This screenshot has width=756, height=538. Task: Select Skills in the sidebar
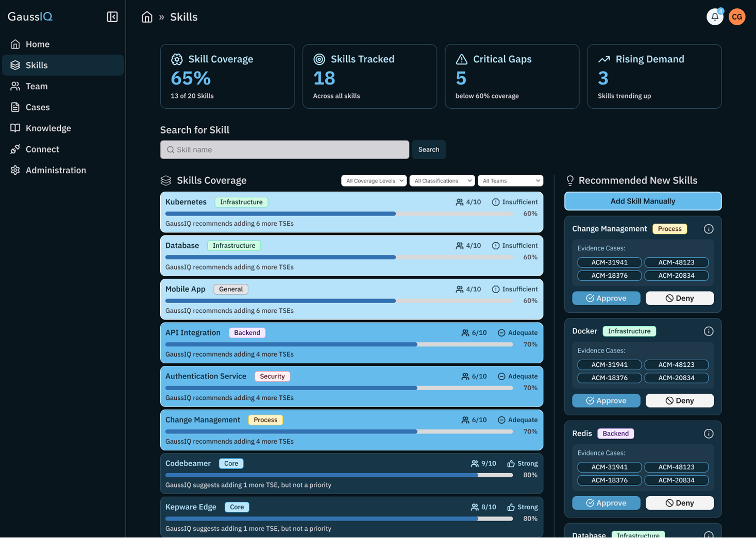point(63,65)
